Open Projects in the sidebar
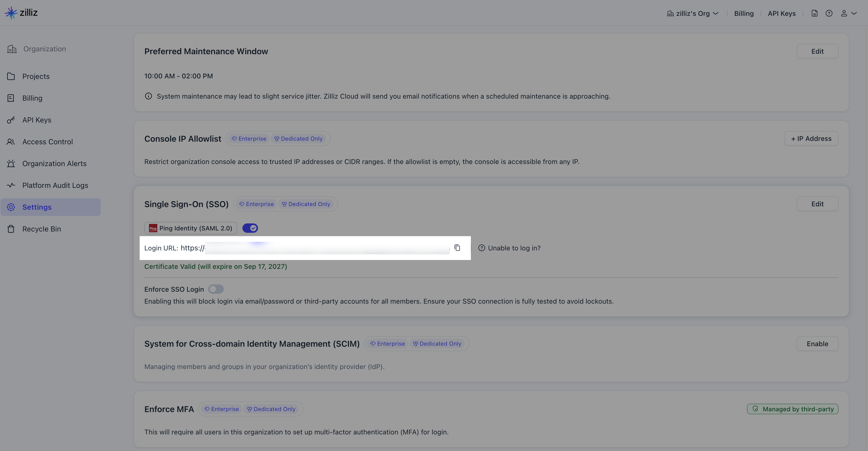 51,76
